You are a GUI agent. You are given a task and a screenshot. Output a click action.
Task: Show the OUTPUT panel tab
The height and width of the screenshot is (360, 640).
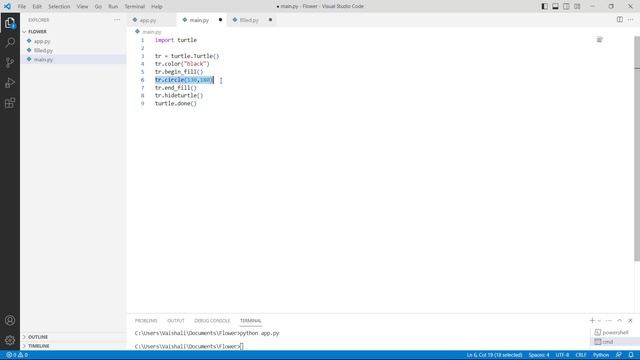coord(176,321)
